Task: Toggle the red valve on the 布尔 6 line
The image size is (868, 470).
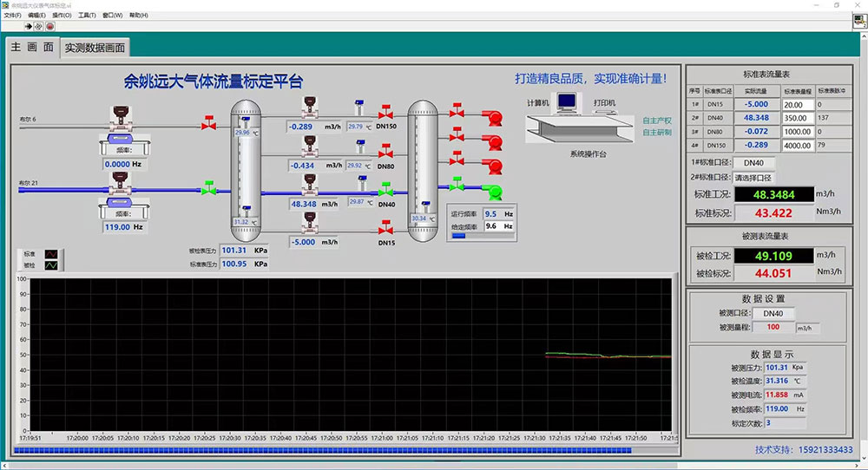Action: click(208, 124)
